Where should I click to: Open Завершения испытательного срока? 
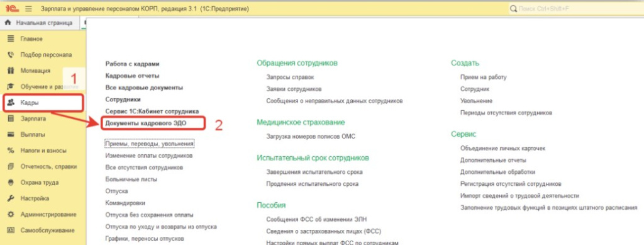tap(314, 172)
